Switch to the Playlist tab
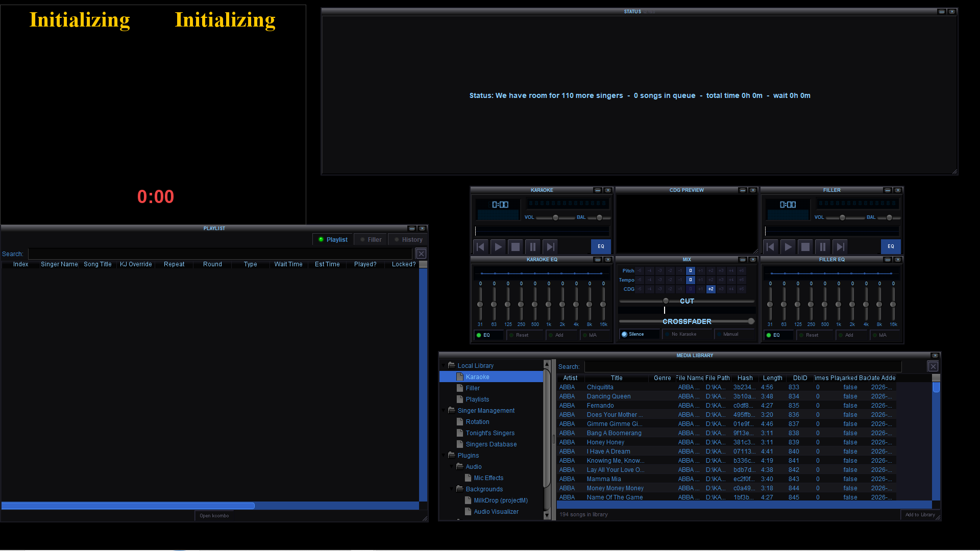980x551 pixels. click(333, 239)
